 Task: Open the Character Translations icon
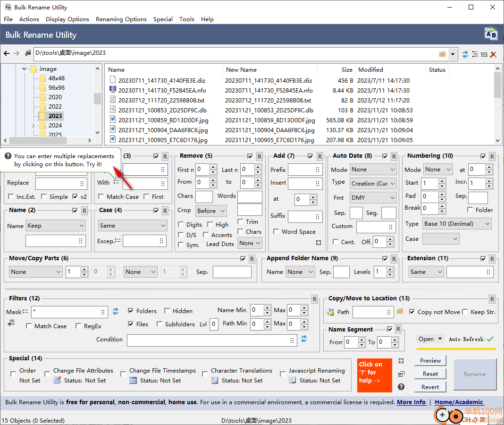click(215, 380)
